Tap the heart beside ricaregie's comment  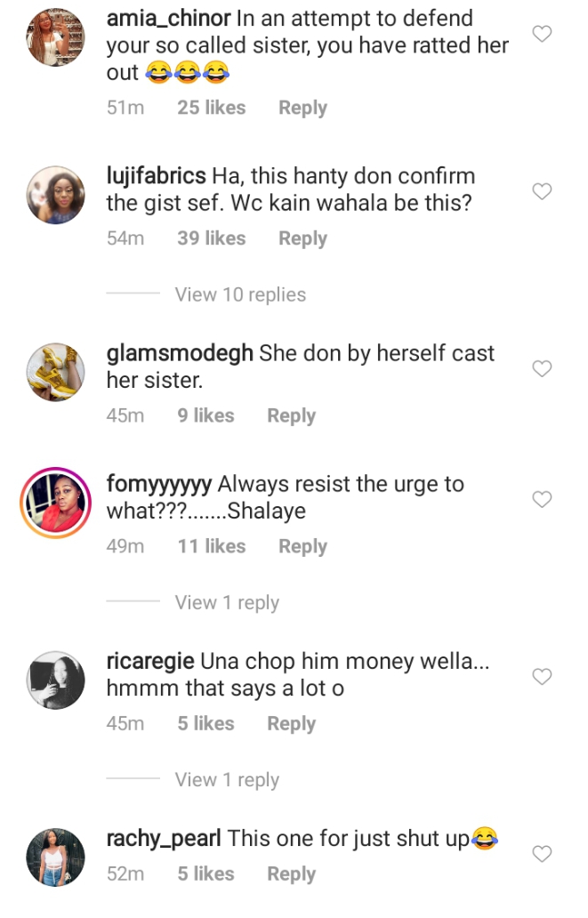pos(542,678)
